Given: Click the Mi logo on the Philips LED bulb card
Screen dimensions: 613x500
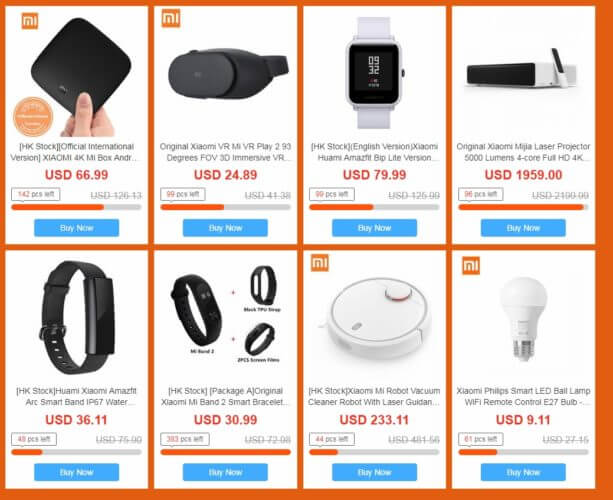Looking at the screenshot, I should (x=471, y=265).
